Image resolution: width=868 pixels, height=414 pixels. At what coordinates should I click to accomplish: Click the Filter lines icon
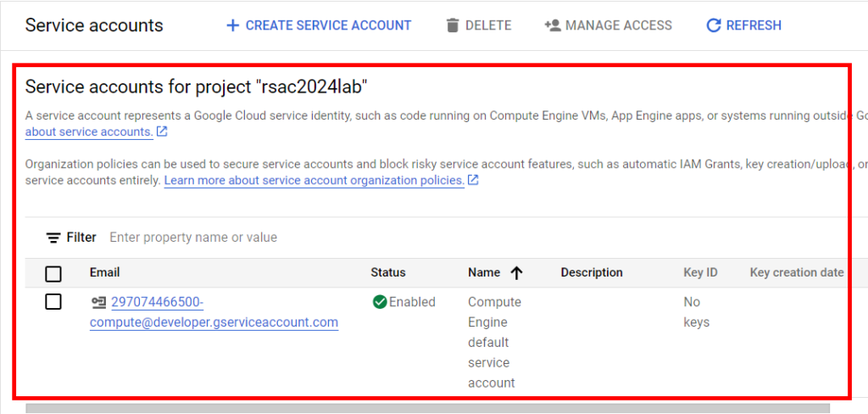point(53,238)
